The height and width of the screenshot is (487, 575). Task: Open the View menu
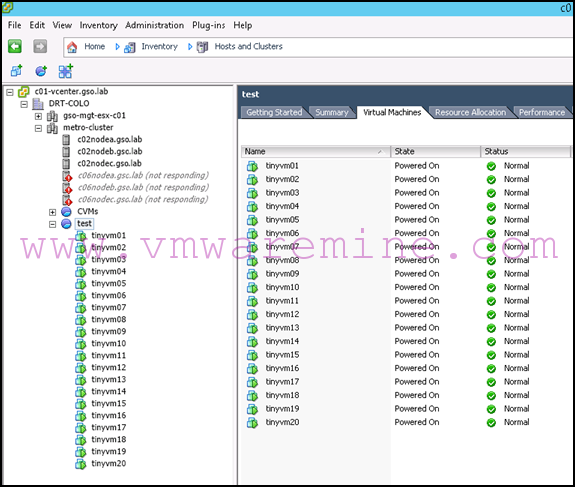click(62, 25)
